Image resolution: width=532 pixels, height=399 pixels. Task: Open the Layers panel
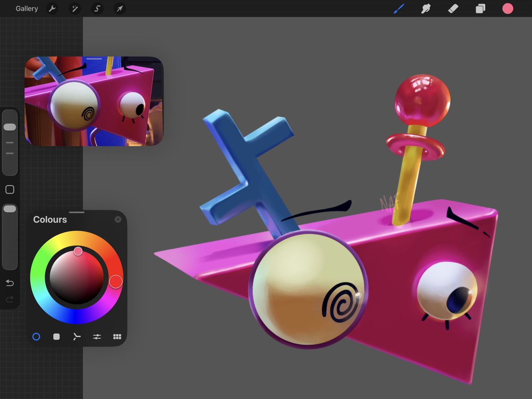point(481,8)
